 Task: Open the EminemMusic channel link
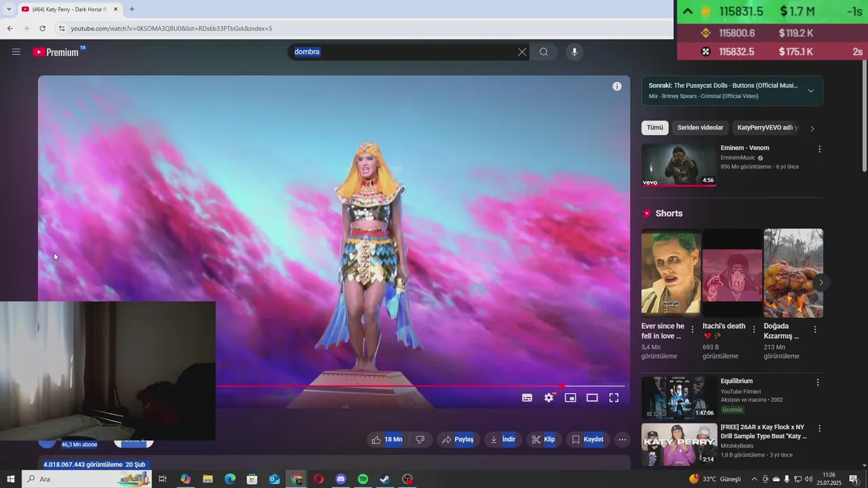click(x=738, y=158)
